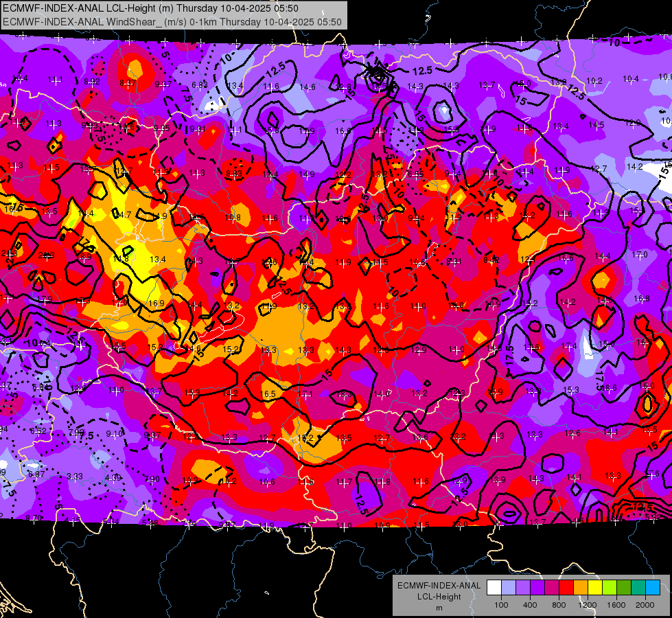Click the 20.3 wind shear value
The width and height of the screenshot is (672, 618).
point(46,255)
